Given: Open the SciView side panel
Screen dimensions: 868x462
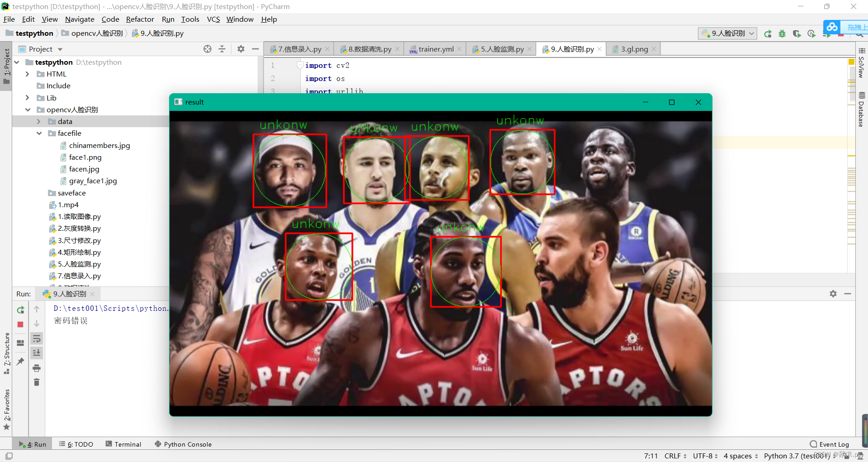Looking at the screenshot, I should tap(862, 62).
